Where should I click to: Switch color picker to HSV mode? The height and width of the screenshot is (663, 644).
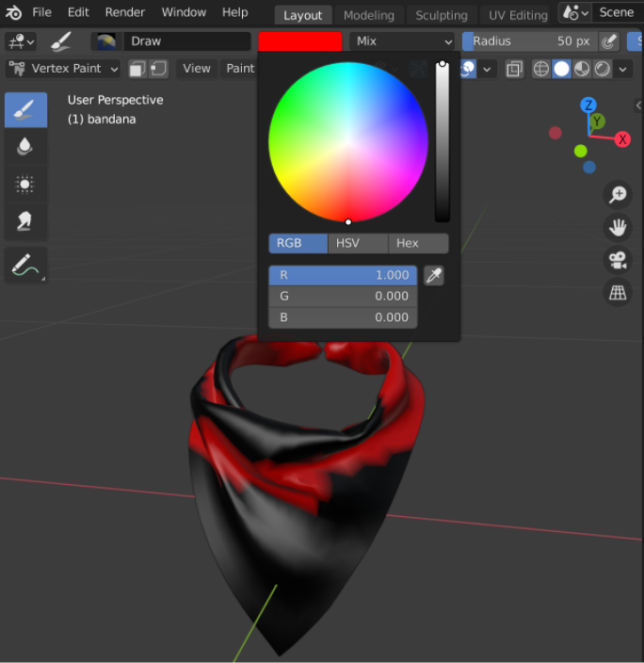pos(347,243)
